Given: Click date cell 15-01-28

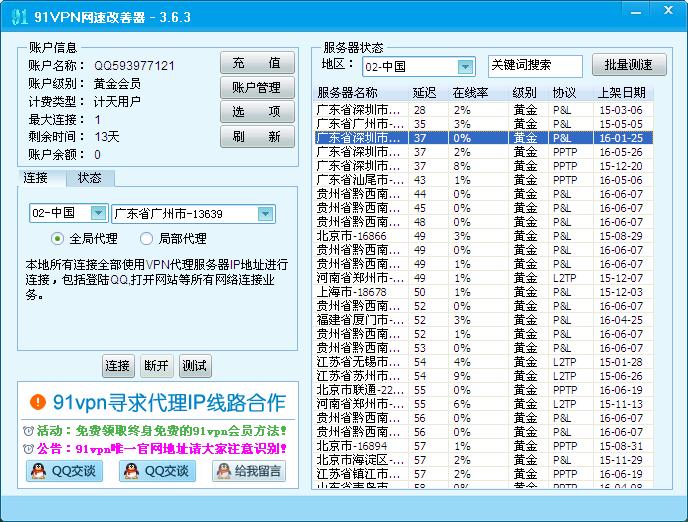Looking at the screenshot, I should (621, 362).
